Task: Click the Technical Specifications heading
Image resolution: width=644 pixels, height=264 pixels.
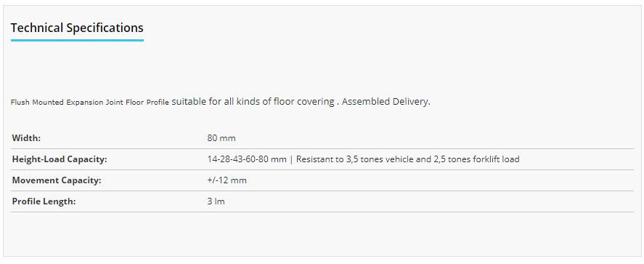Action: (77, 28)
